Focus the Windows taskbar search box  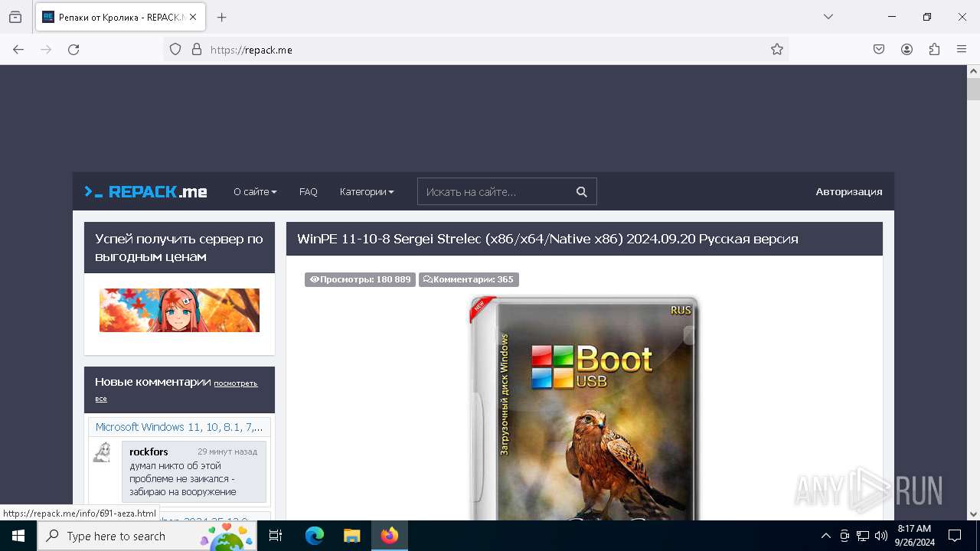147,536
